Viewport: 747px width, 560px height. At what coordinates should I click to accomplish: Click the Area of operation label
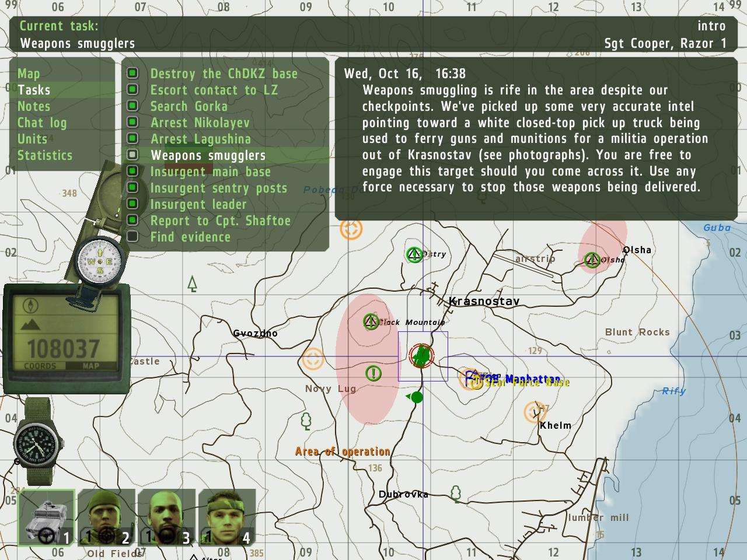(x=343, y=452)
